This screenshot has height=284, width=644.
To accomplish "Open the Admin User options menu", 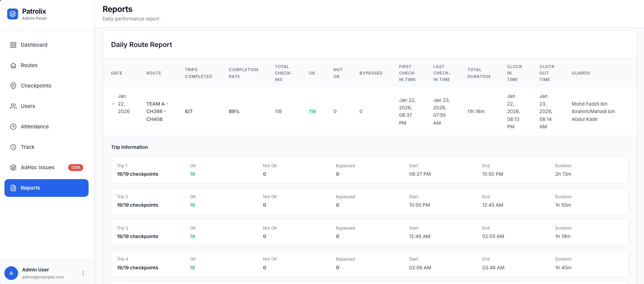I will (83, 273).
